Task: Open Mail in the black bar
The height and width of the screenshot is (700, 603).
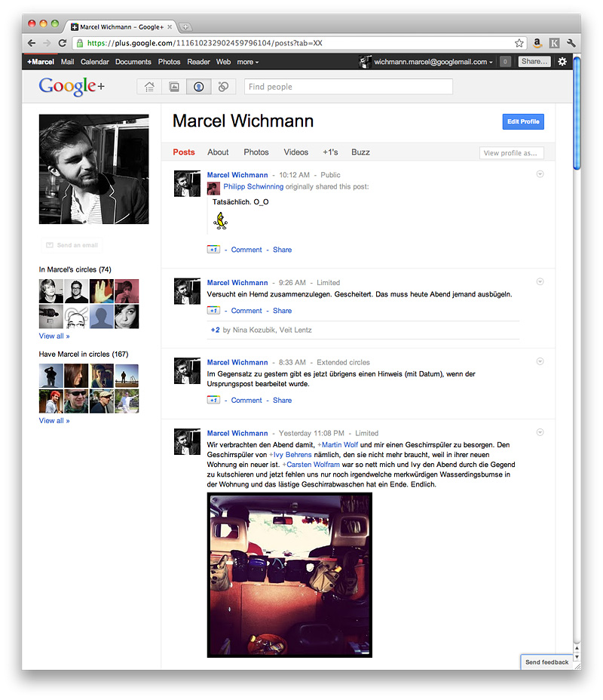Action: click(67, 62)
